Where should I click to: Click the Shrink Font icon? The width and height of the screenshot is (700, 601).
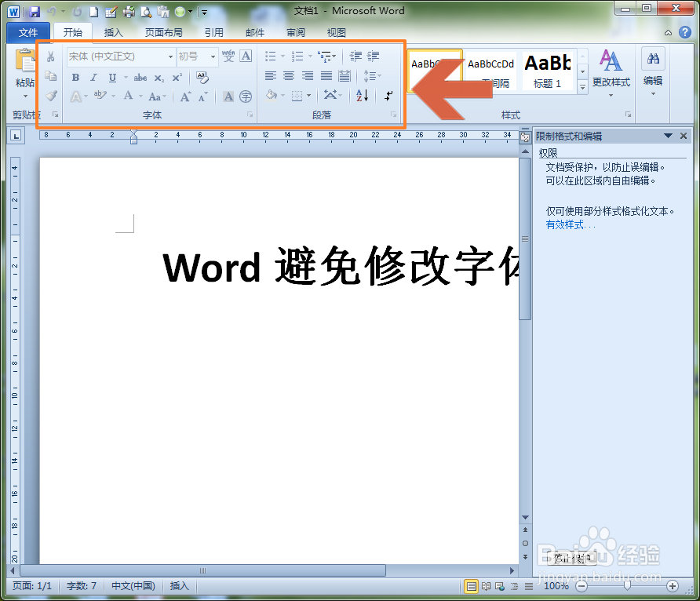[203, 97]
